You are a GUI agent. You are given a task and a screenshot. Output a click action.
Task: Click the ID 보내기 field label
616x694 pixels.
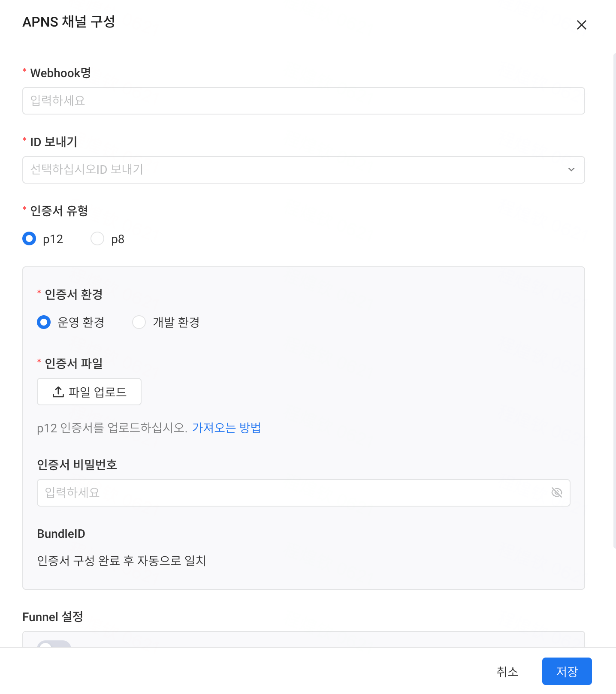pos(54,142)
